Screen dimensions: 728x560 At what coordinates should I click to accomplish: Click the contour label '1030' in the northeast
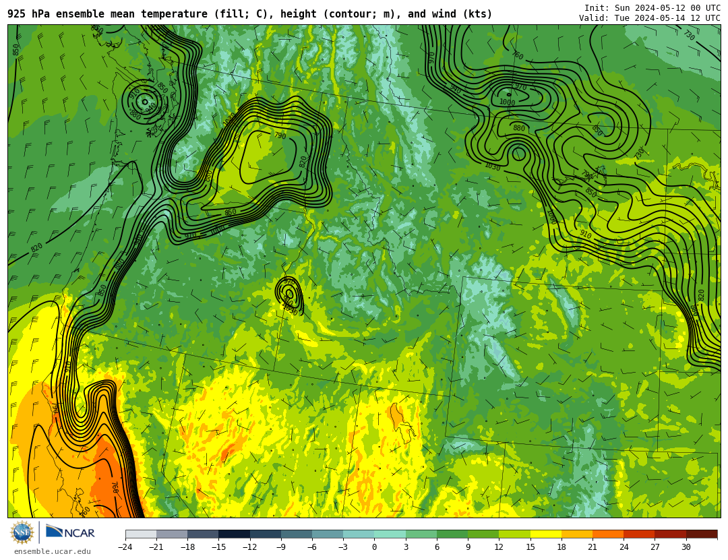(x=493, y=166)
